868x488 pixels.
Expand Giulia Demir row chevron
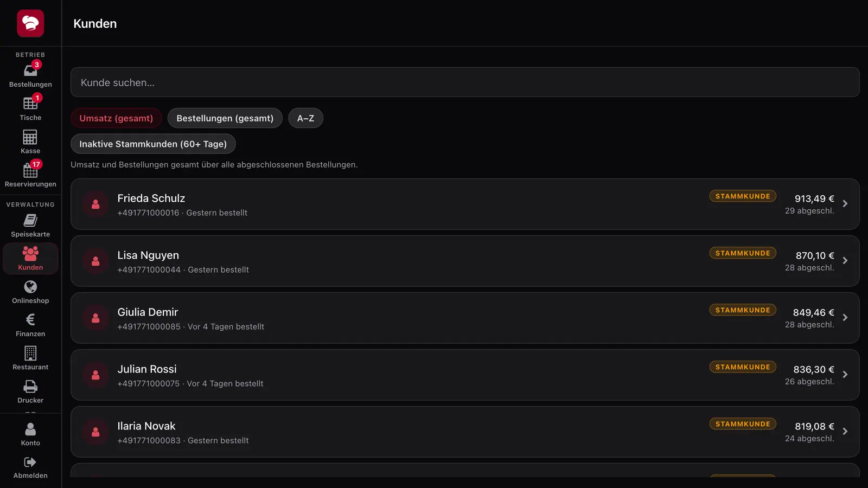point(845,318)
